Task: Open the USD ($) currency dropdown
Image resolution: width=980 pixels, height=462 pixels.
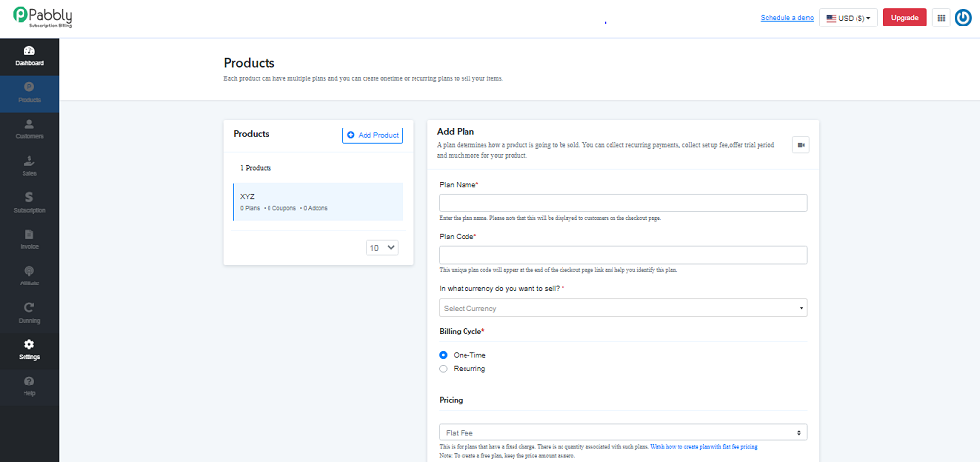Action: pyautogui.click(x=849, y=18)
